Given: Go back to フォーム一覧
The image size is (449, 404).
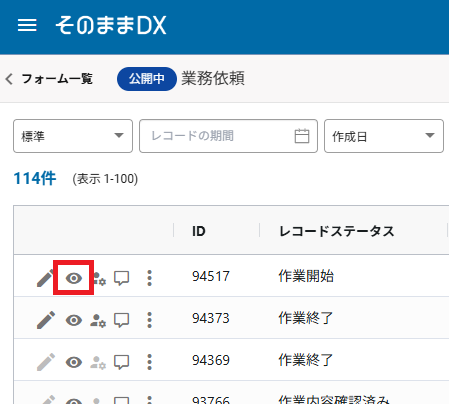Looking at the screenshot, I should tap(49, 79).
